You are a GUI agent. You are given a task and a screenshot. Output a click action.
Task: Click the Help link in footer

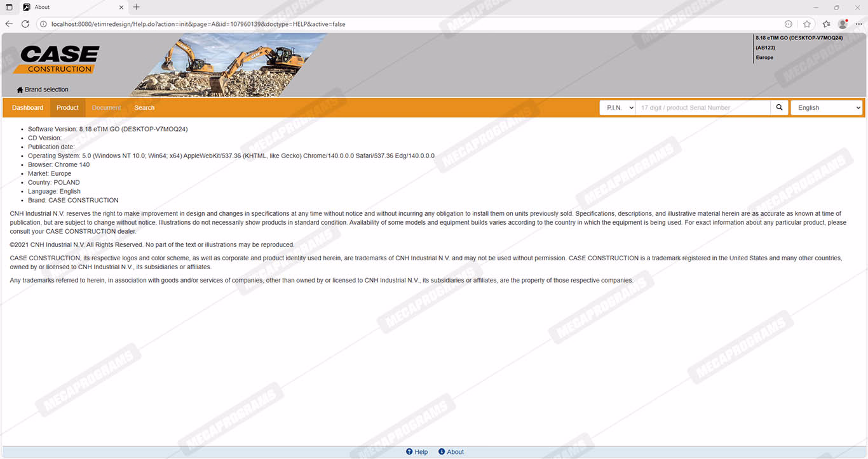[x=417, y=452]
